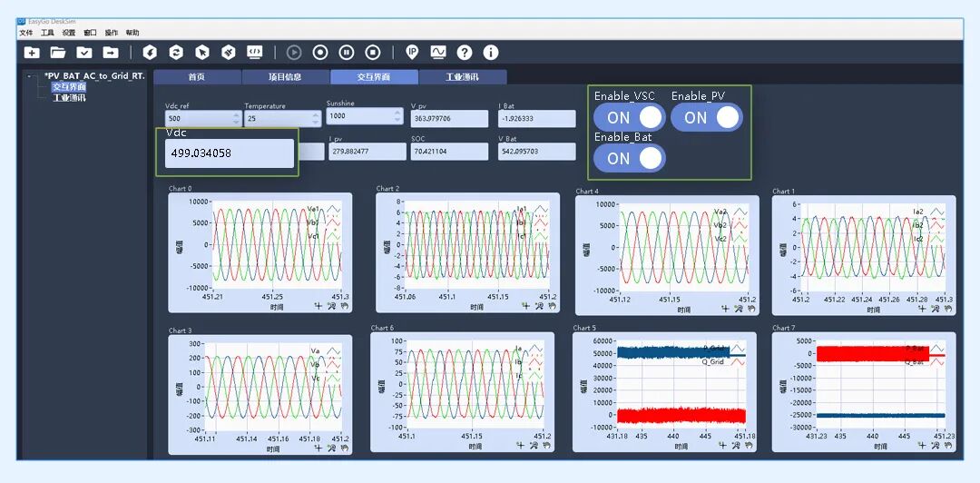Turn off the Enable_VSC switch
This screenshot has height=483, width=980.
tap(630, 118)
